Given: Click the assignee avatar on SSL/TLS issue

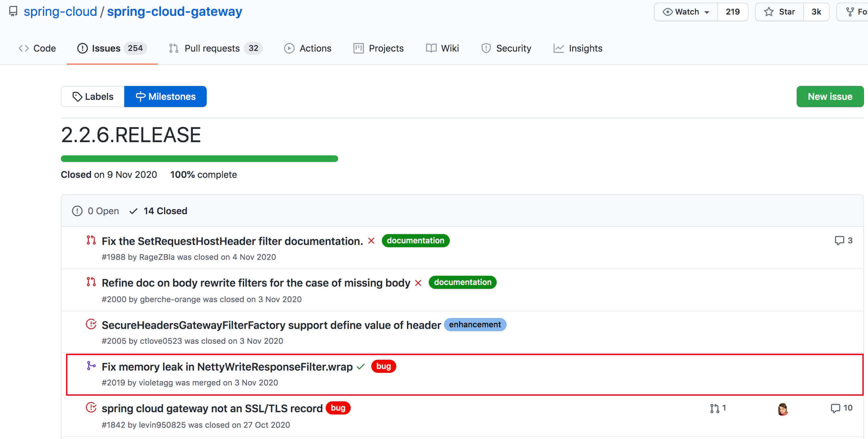Looking at the screenshot, I should coord(782,409).
